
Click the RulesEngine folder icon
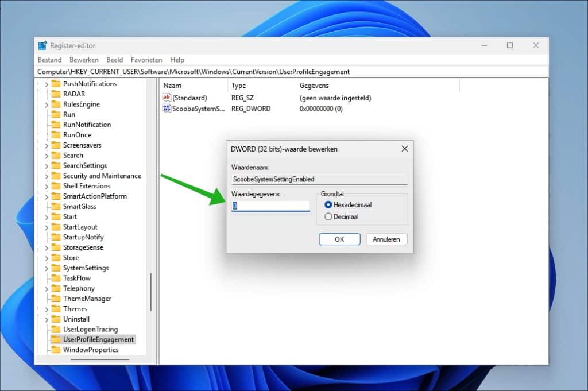click(x=56, y=104)
